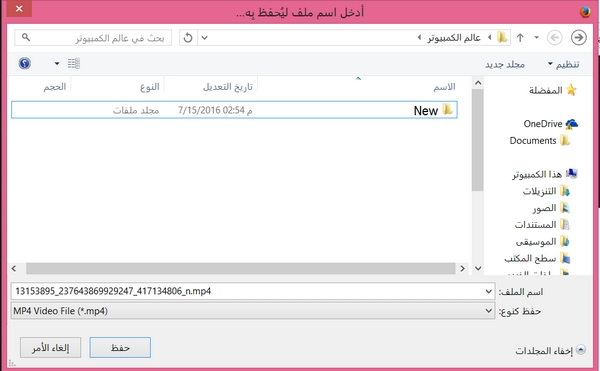Viewport: 600px width, 371px height.
Task: Select المفضلة favorites in sidebar
Action: [546, 91]
